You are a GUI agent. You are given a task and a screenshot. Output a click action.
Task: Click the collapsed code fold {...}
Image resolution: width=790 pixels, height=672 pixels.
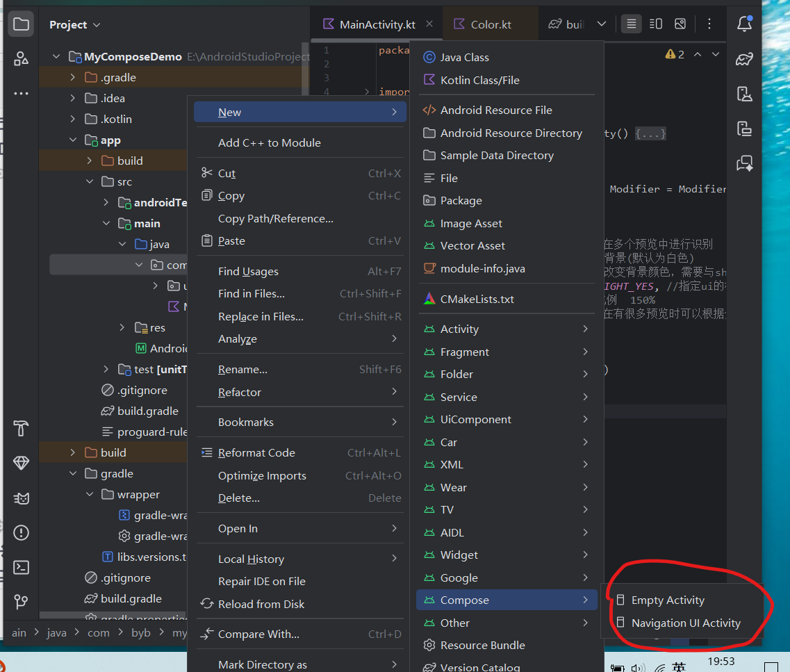[x=650, y=133]
